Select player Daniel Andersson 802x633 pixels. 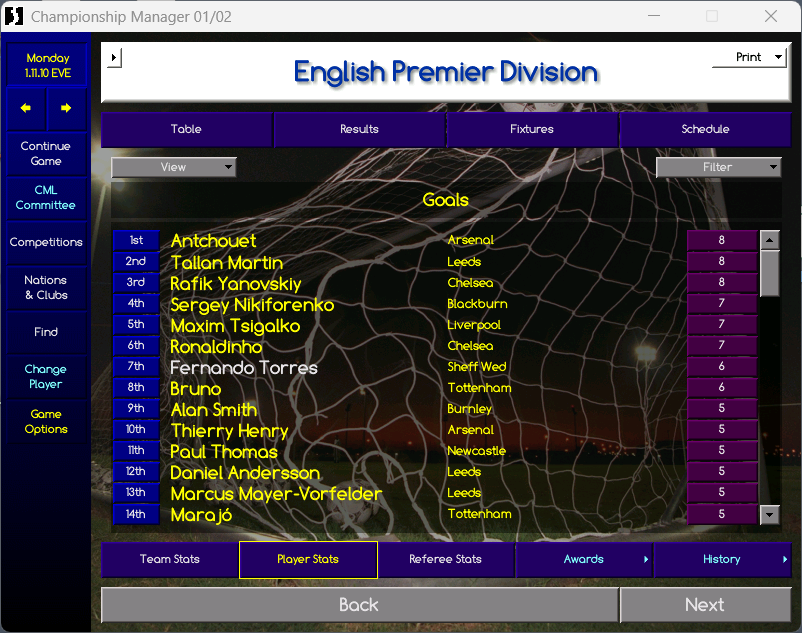pos(245,473)
